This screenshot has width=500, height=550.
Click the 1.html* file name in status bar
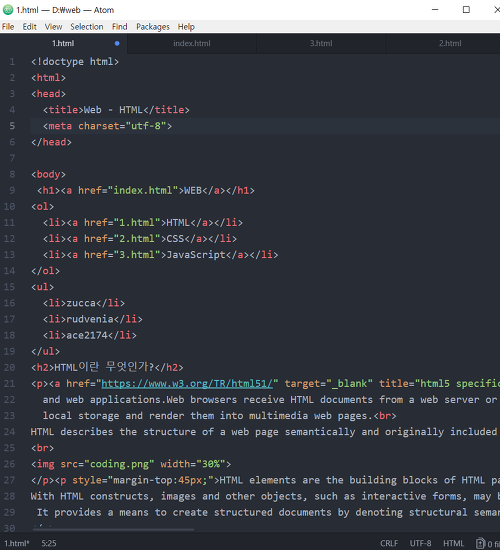point(17,543)
